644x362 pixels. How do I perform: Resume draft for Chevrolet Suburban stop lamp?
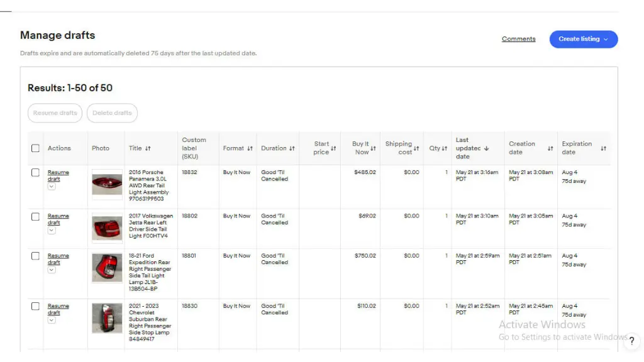58,309
